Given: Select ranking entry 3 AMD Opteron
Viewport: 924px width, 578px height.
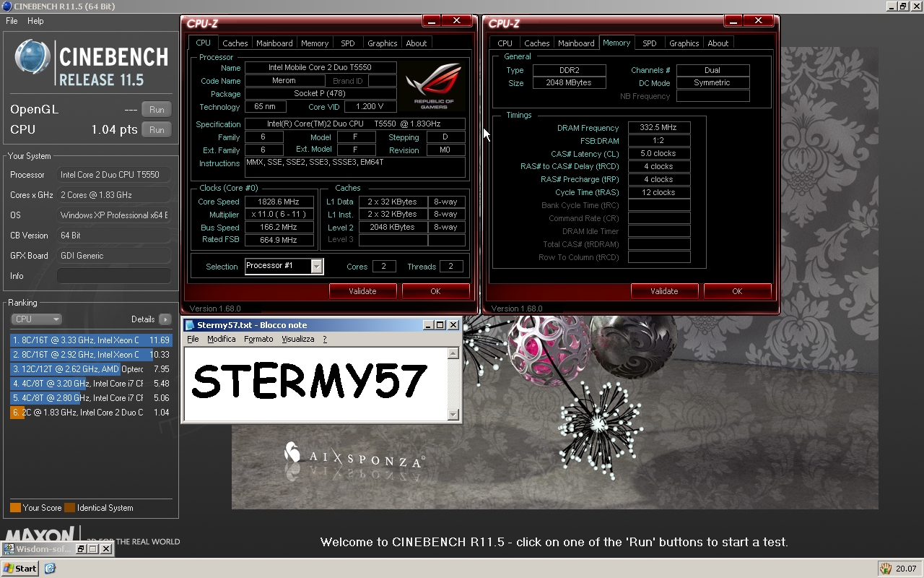Looking at the screenshot, I should [91, 369].
